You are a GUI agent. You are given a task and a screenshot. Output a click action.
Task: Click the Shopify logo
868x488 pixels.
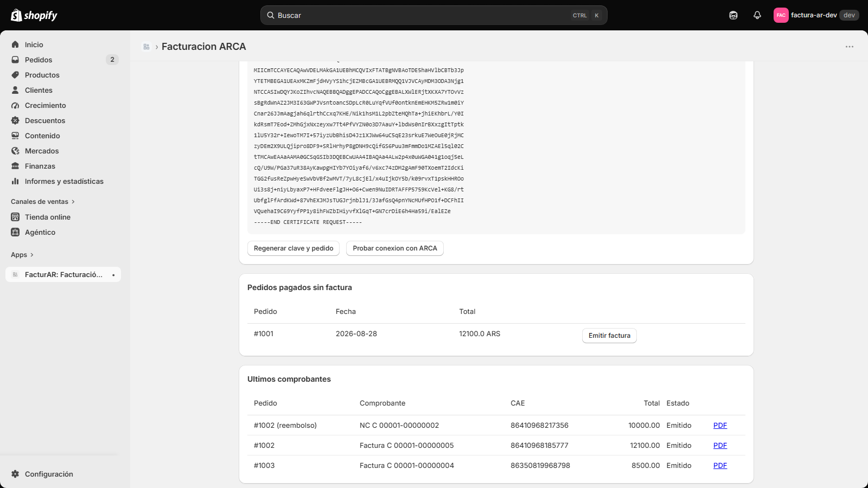34,15
